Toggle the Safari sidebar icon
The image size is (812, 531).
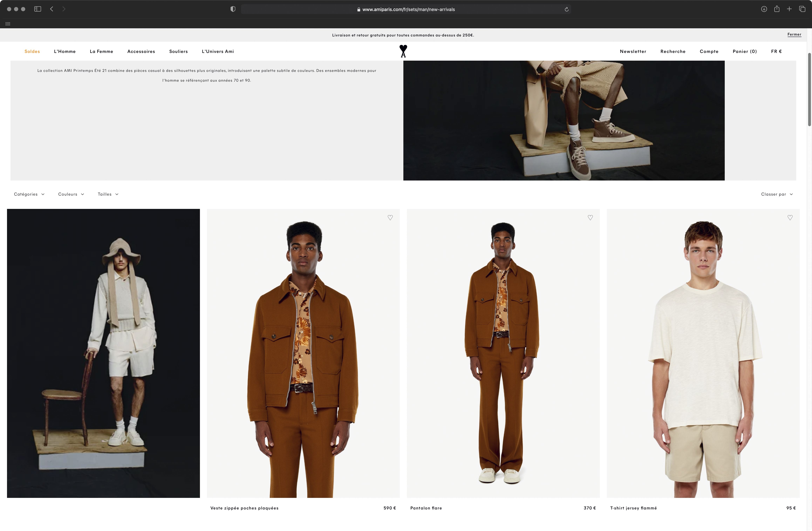click(37, 9)
